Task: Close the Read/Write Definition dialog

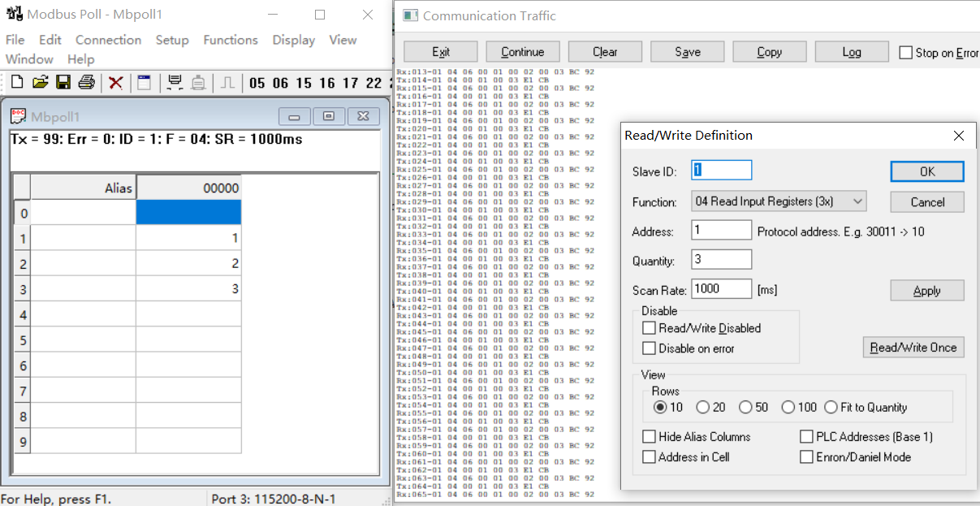Action: coord(959,136)
